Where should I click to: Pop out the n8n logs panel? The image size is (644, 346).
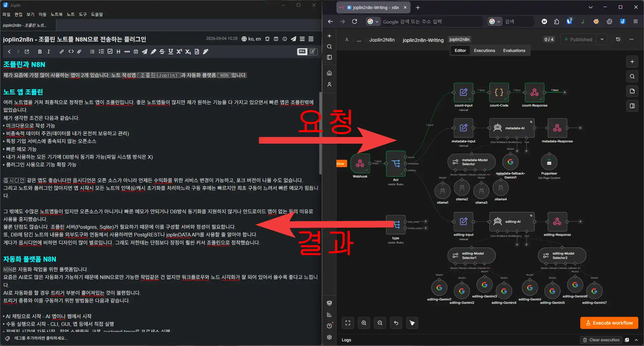pos(627,340)
